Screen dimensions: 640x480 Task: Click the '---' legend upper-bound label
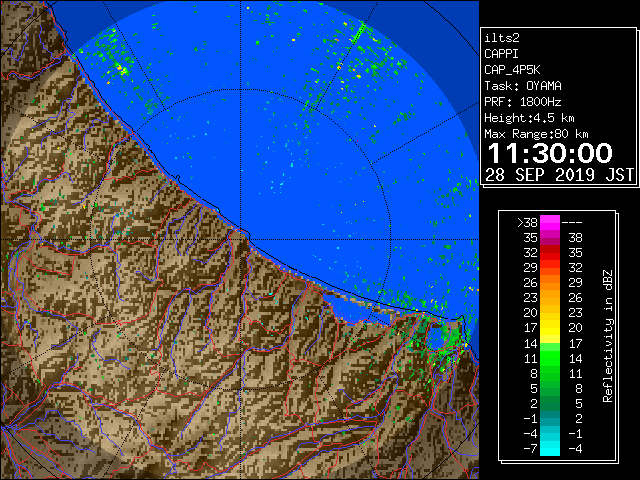tap(572, 223)
